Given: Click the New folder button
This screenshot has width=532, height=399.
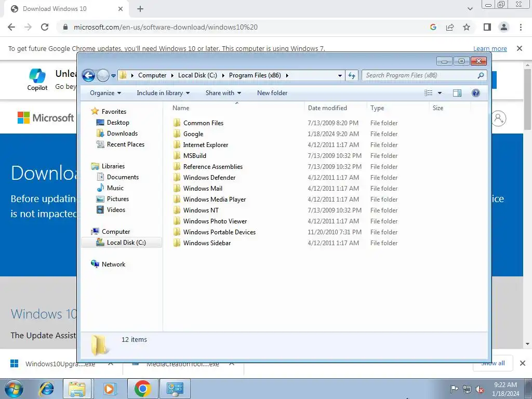Looking at the screenshot, I should pos(272,93).
